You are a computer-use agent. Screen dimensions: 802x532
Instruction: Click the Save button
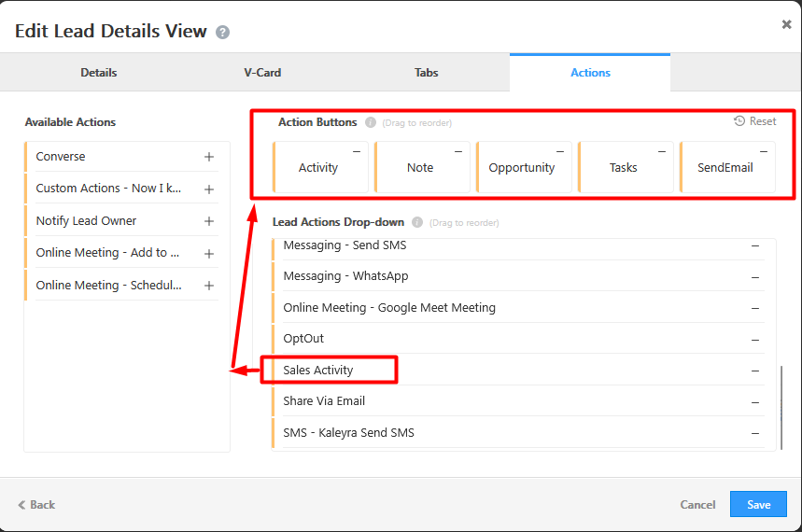(758, 504)
